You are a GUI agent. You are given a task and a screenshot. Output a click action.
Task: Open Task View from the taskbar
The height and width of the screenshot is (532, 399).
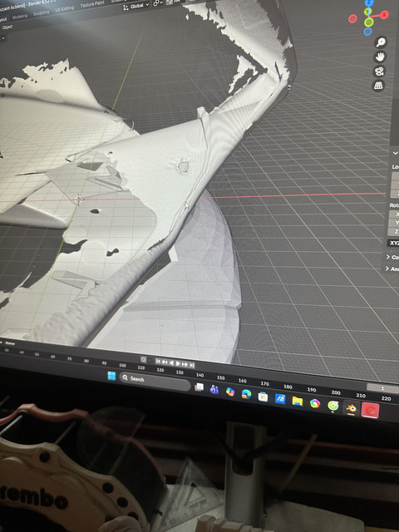(199, 387)
